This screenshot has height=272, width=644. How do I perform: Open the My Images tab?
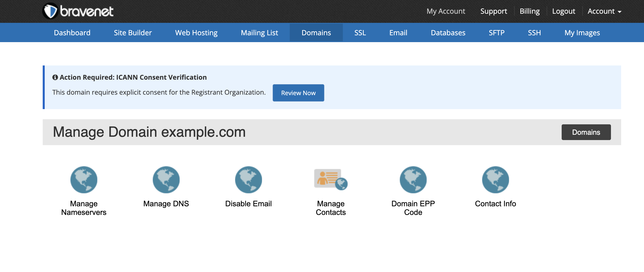(582, 33)
